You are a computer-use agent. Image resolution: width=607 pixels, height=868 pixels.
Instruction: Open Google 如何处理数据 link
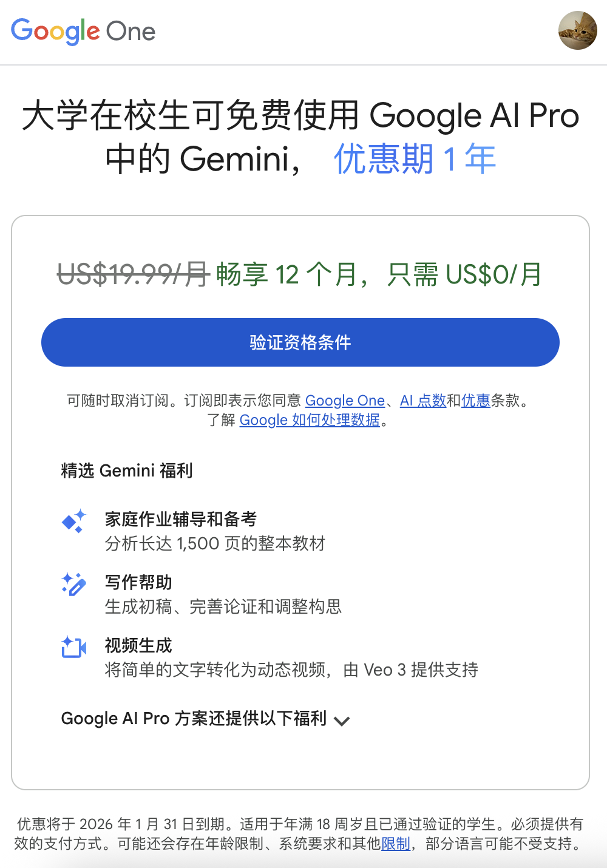310,420
